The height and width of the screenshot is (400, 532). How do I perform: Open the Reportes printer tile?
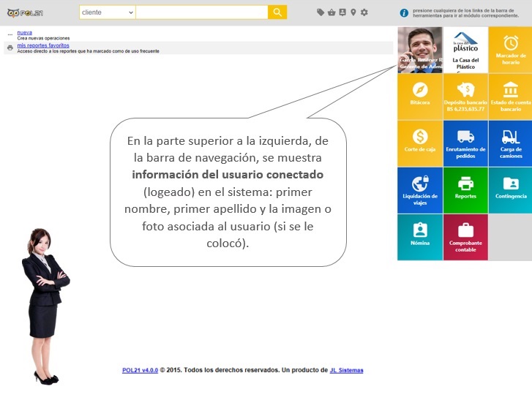coord(465,190)
